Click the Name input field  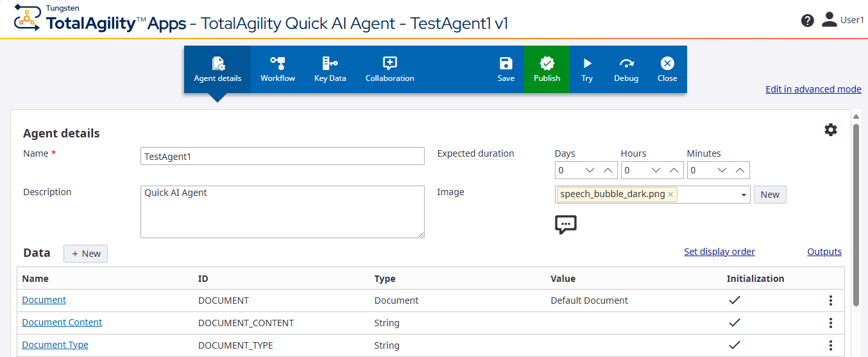[282, 156]
